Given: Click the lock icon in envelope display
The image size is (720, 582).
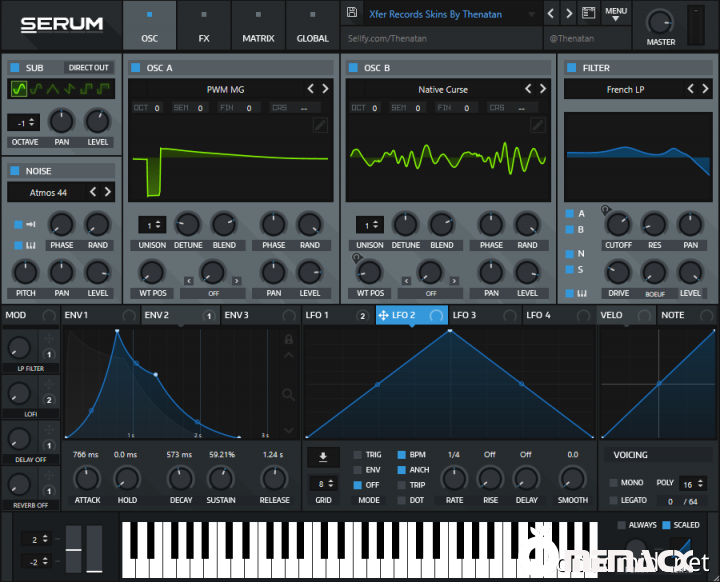Looking at the screenshot, I should tap(289, 340).
